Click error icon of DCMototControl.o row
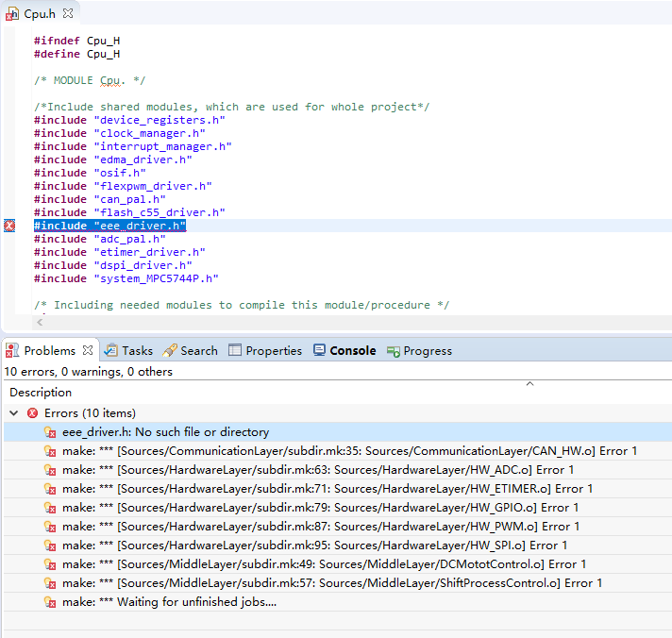Screen dimensions: 672x638 point(50,564)
